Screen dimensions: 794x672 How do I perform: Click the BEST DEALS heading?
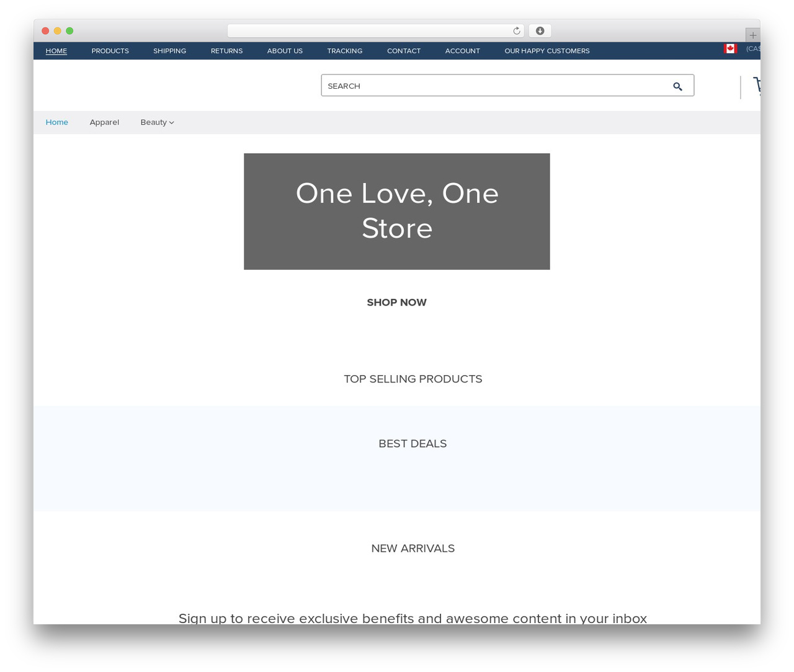click(x=413, y=443)
